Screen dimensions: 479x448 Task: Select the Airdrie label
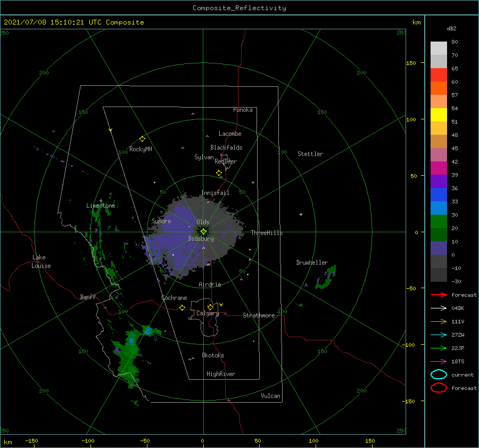point(210,284)
